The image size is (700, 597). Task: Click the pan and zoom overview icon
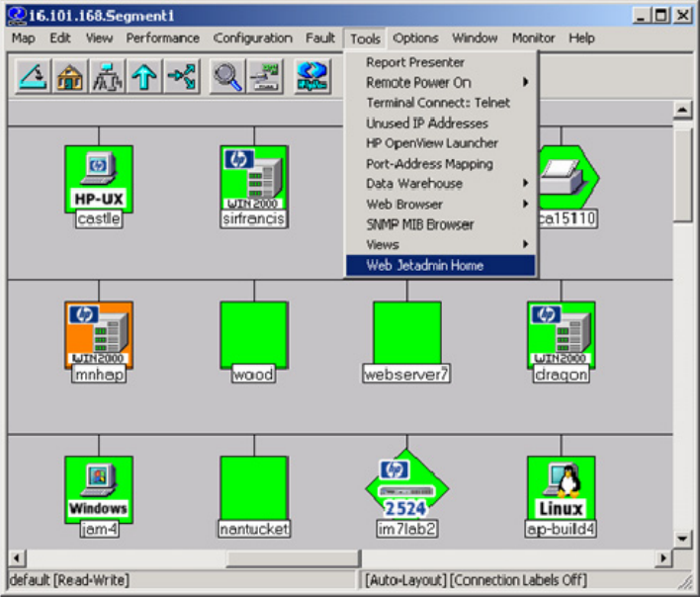(x=264, y=76)
